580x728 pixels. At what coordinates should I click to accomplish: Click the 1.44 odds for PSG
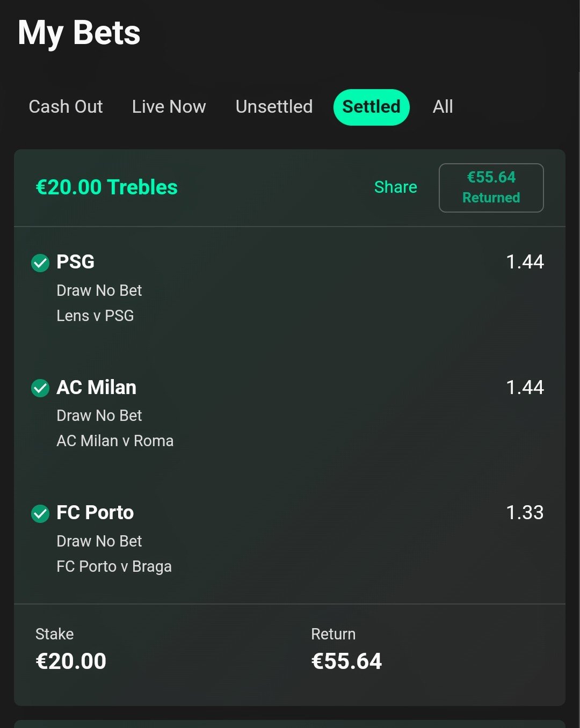pos(525,262)
